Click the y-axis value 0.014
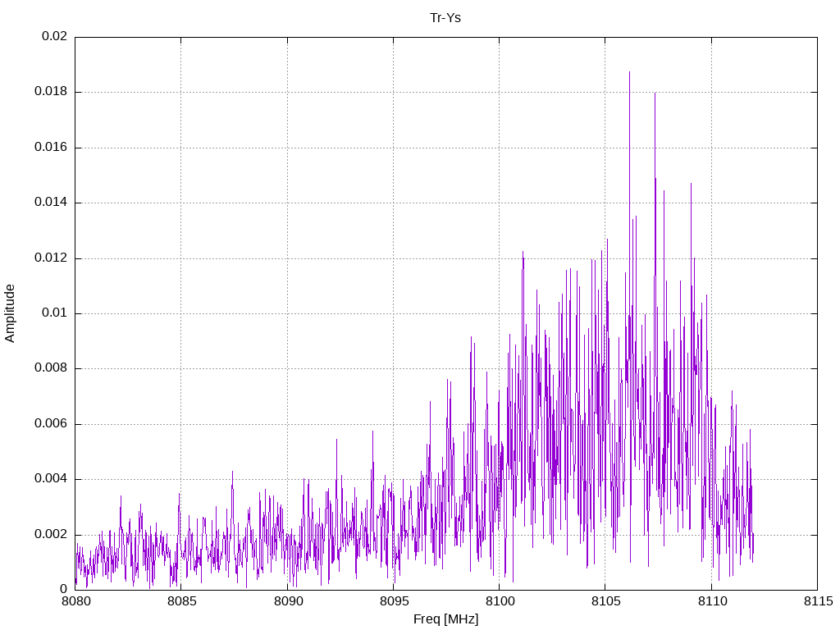840x630 pixels. coord(51,203)
